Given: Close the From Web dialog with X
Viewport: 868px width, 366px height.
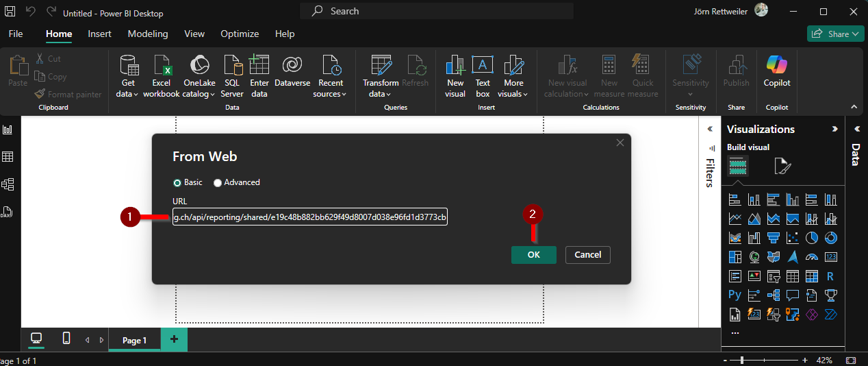Looking at the screenshot, I should (620, 143).
